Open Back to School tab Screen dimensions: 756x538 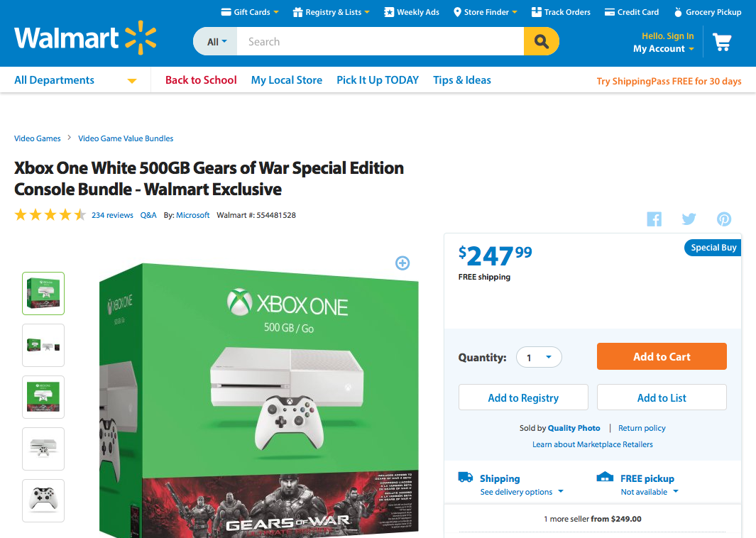point(201,80)
